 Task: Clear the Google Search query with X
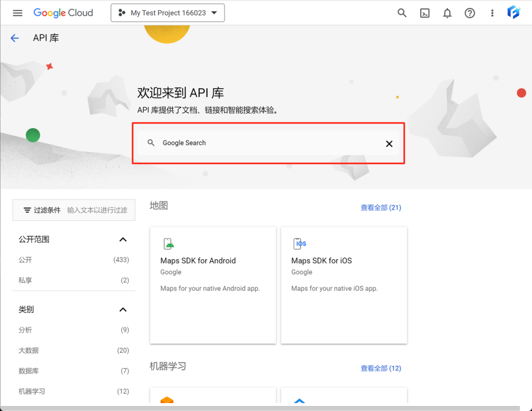tap(389, 144)
